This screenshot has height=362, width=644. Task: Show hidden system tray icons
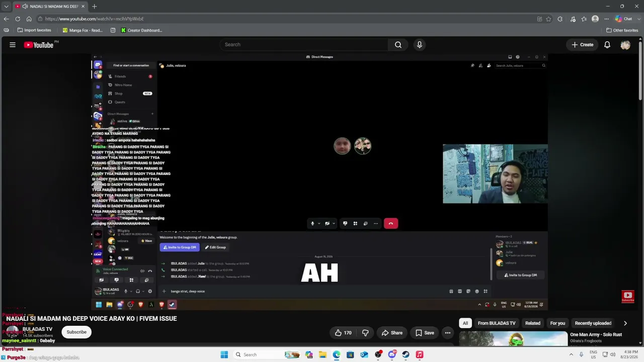click(571, 355)
